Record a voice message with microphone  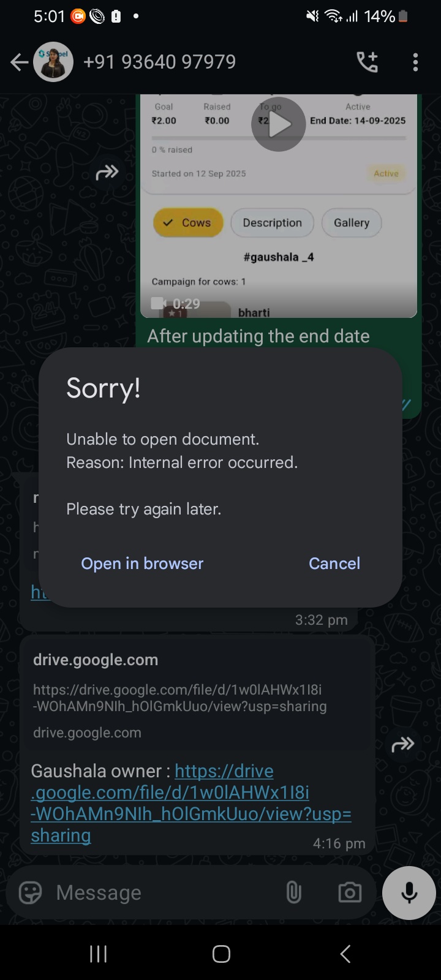[409, 892]
